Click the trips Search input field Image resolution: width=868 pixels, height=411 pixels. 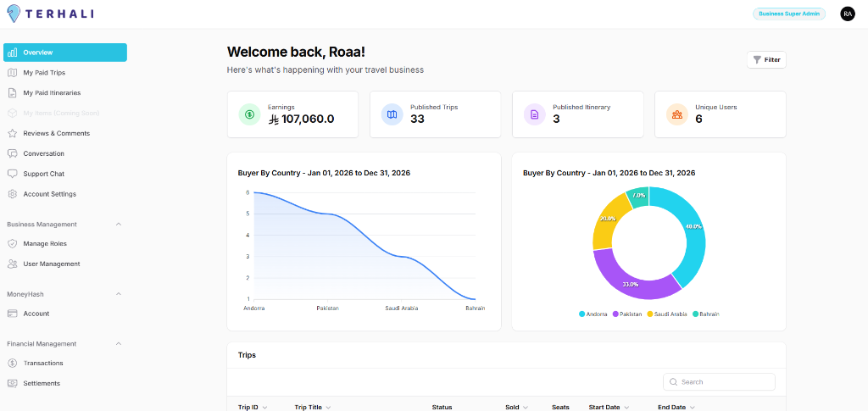[725, 382]
